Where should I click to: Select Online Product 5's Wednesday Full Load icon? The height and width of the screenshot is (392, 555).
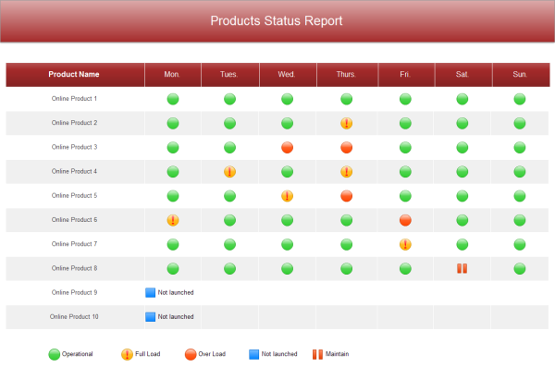click(287, 196)
